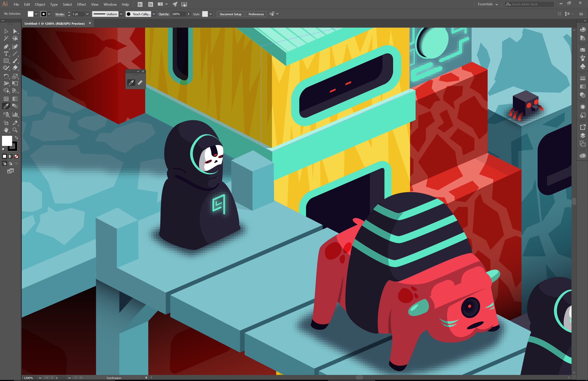This screenshot has height=381, width=588.
Task: Switch to Draw Behind mode
Action: tap(10, 163)
